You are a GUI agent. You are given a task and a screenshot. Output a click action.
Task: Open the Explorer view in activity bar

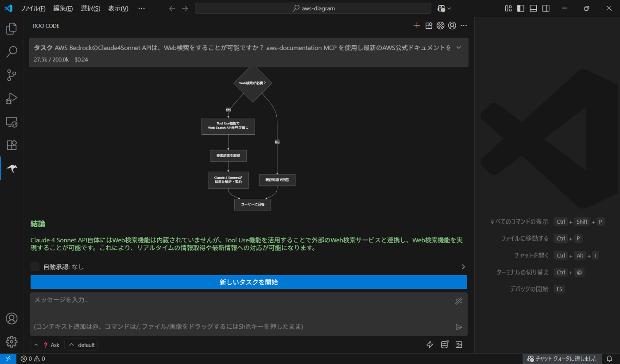tap(12, 29)
